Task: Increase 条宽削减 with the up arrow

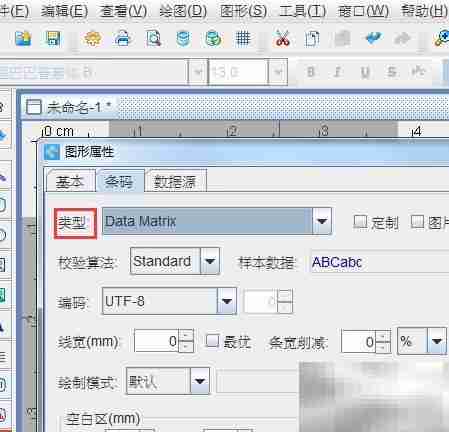Action: (x=383, y=336)
